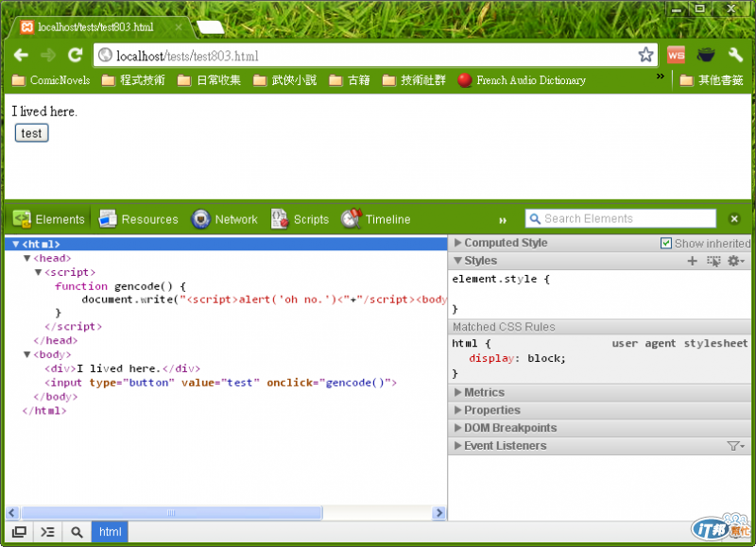Viewport: 756px width, 547px height.
Task: Select the html breadcrumb in status bar
Action: (x=110, y=532)
